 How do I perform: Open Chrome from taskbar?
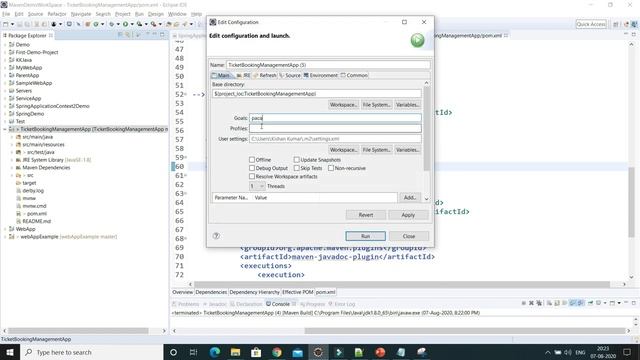click(x=277, y=352)
